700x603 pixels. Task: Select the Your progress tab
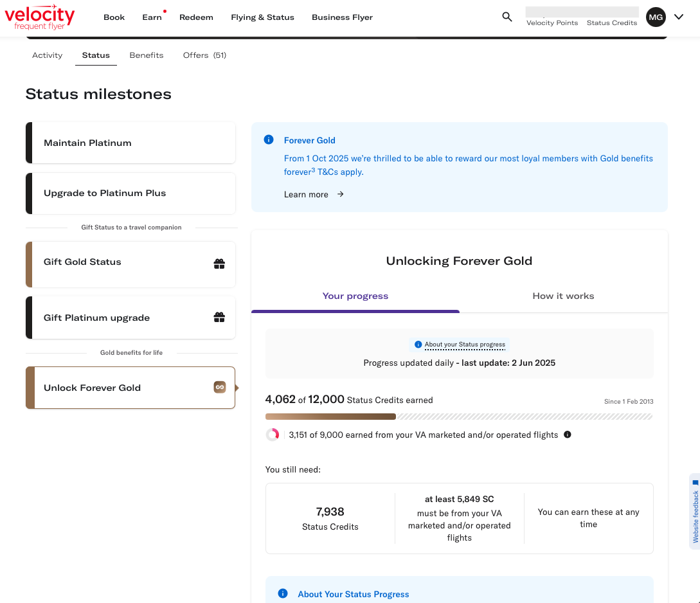pos(355,296)
